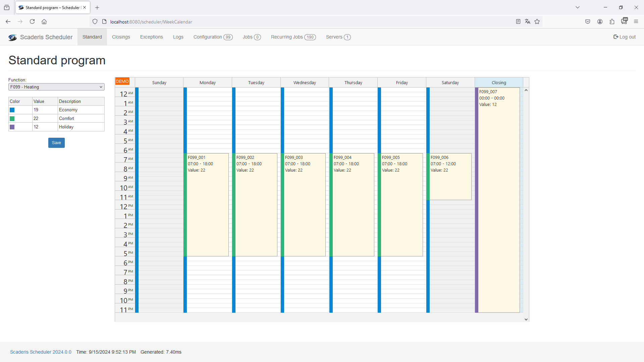Open Scaderis Scheduler 2024.0.0 footer link

pos(41,352)
